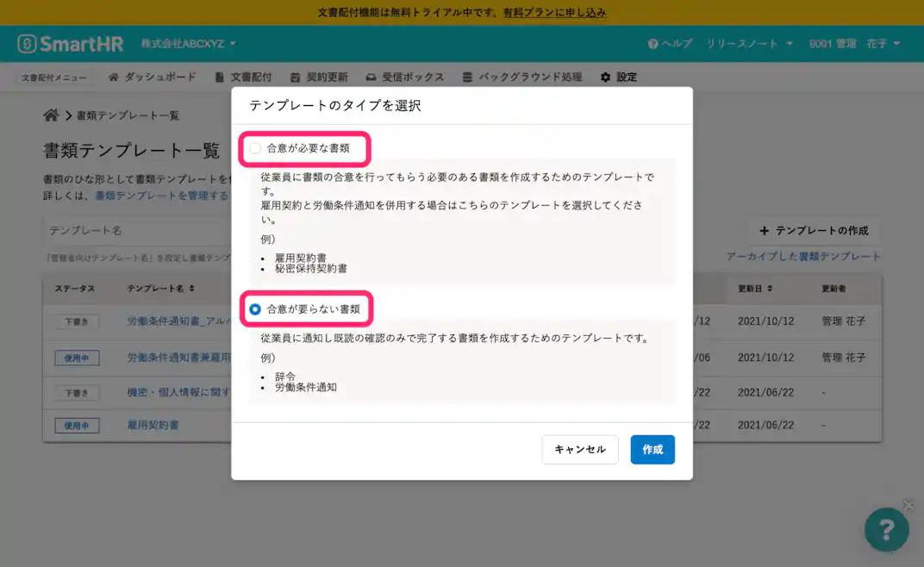Click the テンプレート名 search field

click(x=129, y=230)
